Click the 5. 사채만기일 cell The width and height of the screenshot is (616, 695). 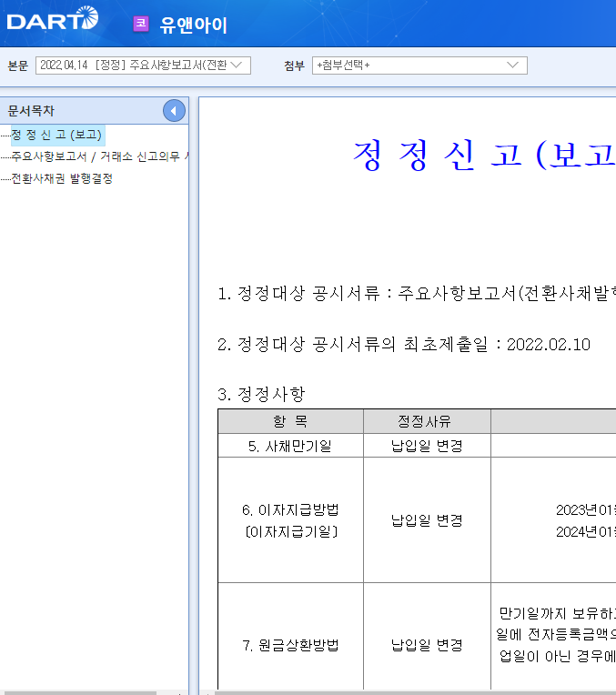pyautogui.click(x=290, y=446)
